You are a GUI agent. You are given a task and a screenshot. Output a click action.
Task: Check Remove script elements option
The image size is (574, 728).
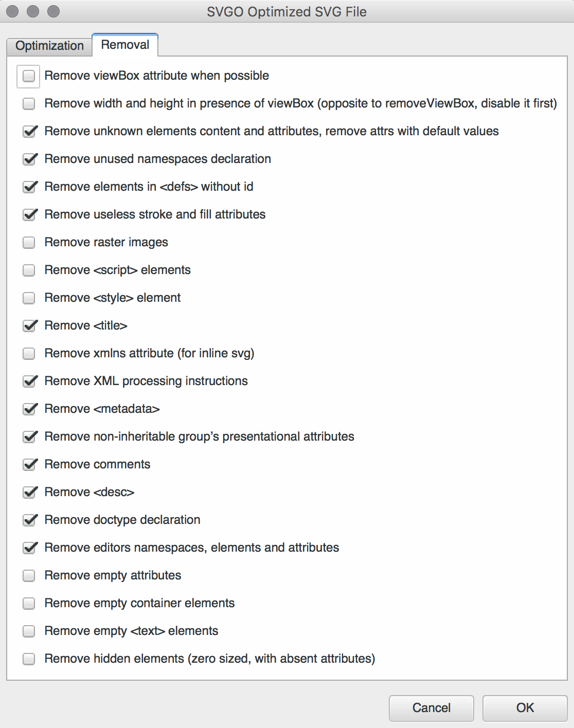pos(29,270)
